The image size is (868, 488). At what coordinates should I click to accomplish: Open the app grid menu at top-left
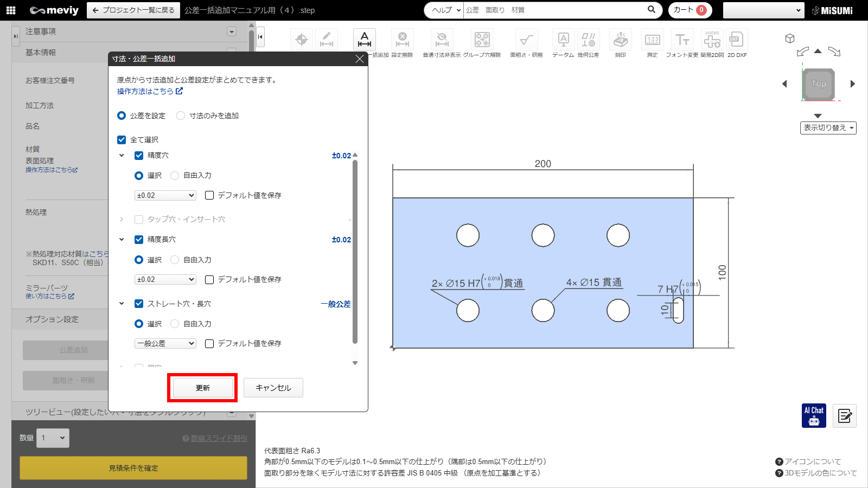11,10
